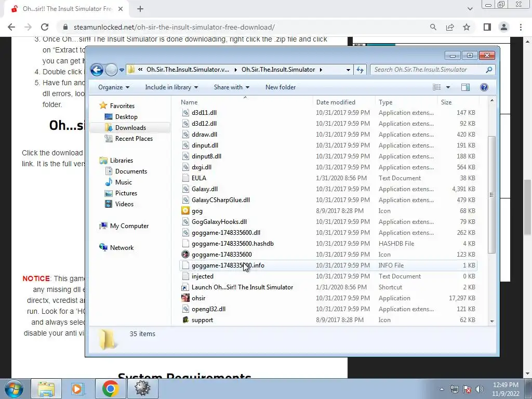532x399 pixels.
Task: Select Downloads in the navigation pane
Action: pyautogui.click(x=130, y=128)
